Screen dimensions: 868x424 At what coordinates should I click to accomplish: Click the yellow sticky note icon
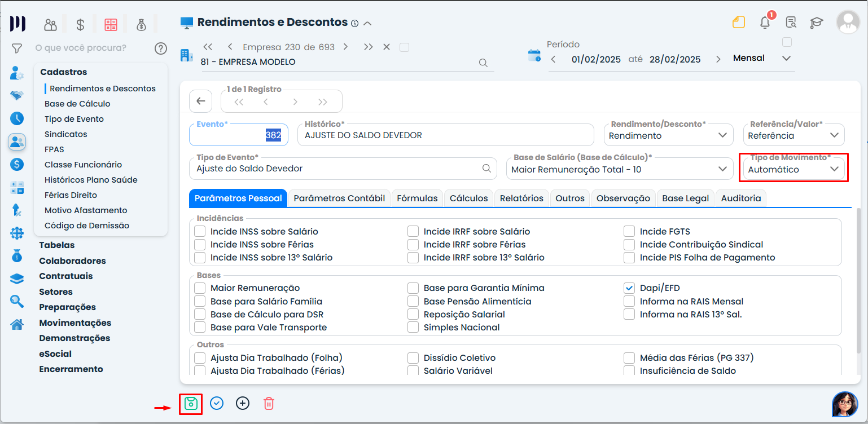pyautogui.click(x=739, y=23)
